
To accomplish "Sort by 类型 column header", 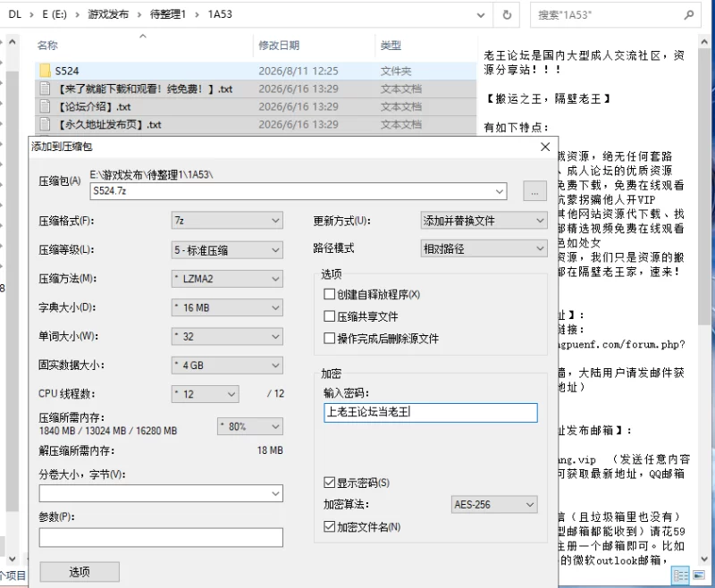I will (x=391, y=45).
